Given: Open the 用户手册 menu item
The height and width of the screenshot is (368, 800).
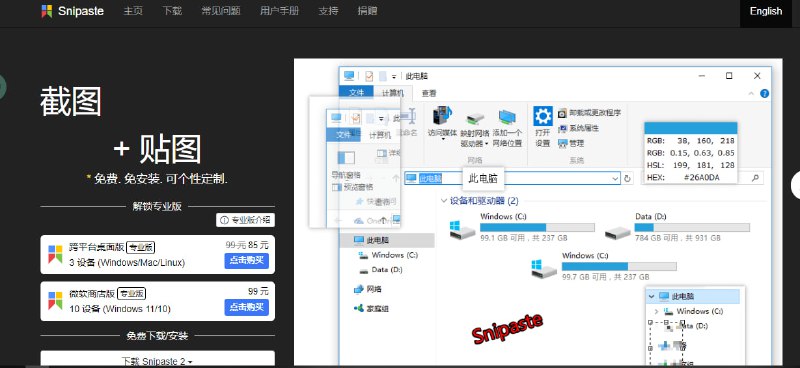Looking at the screenshot, I should [279, 11].
